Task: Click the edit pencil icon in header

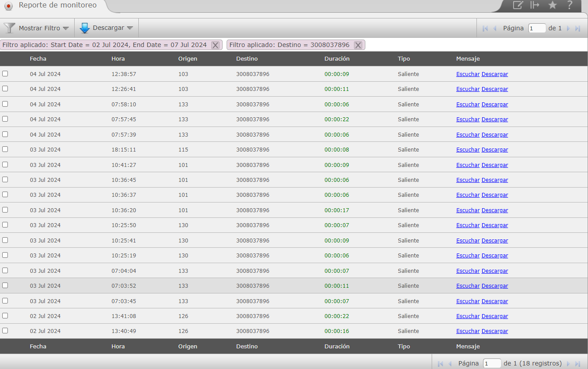Action: 518,5
